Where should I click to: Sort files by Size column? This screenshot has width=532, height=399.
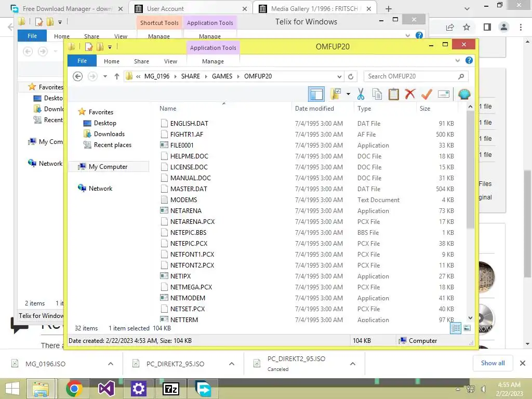click(x=425, y=109)
